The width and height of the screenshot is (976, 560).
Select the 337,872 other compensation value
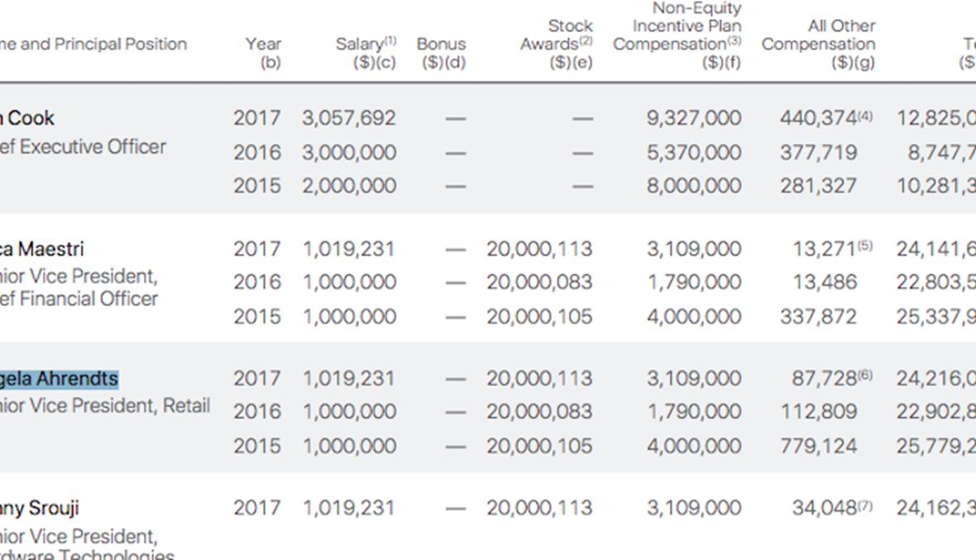(818, 317)
